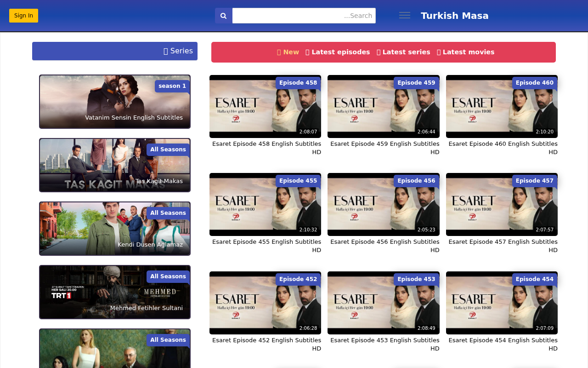Click the Episode 455 badge
This screenshot has height=368, width=588.
(298, 181)
